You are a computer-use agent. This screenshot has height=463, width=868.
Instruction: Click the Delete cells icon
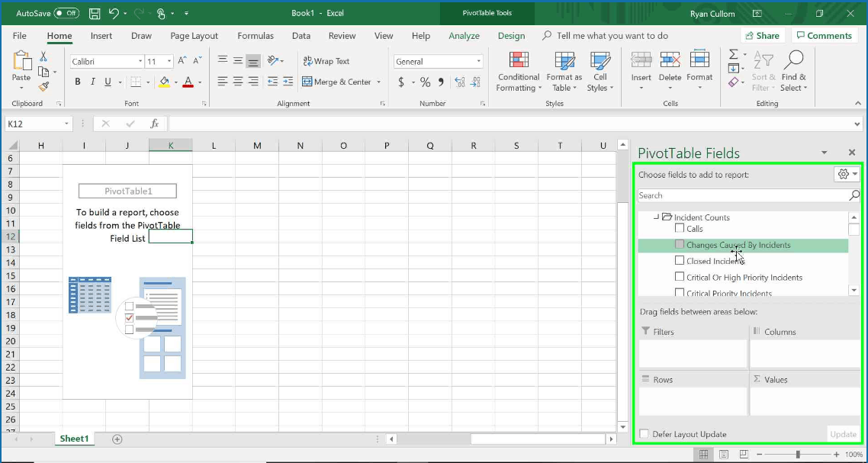click(670, 59)
